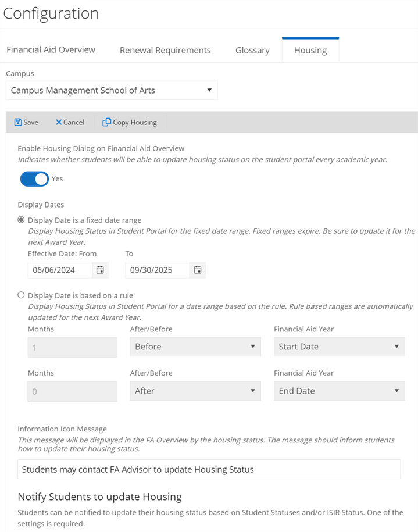Select the Display Date based on rule option
This screenshot has height=532, width=418.
(21, 295)
